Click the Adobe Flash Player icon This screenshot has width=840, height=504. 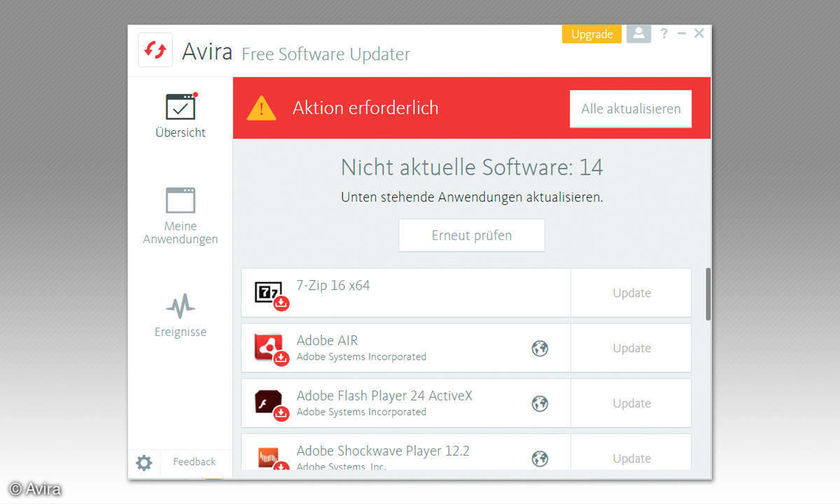coord(271,405)
